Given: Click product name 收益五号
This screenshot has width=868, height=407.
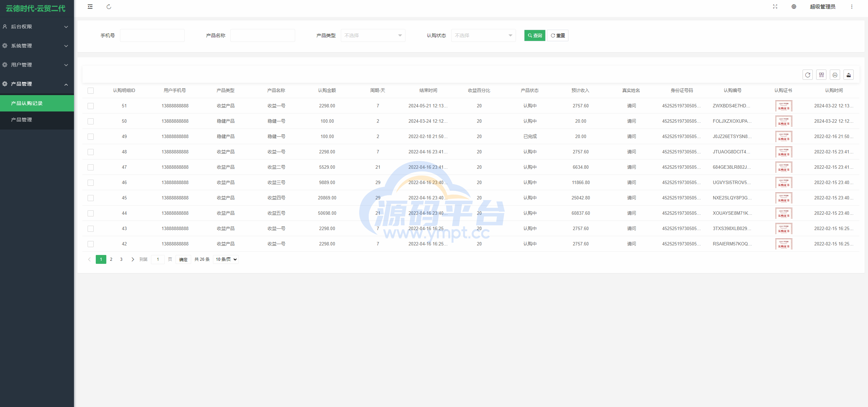Looking at the screenshot, I should (276, 213).
